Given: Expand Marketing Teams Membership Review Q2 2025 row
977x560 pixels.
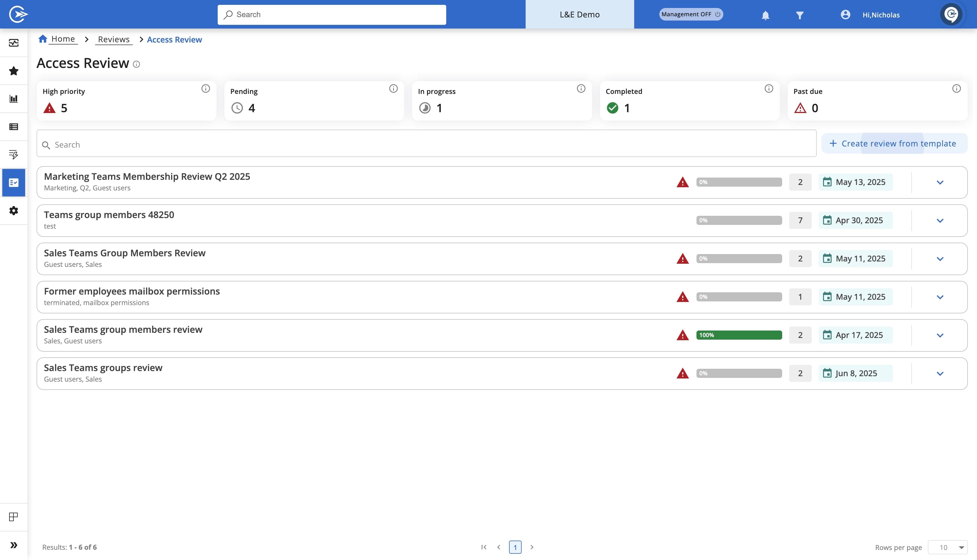Looking at the screenshot, I should 940,182.
